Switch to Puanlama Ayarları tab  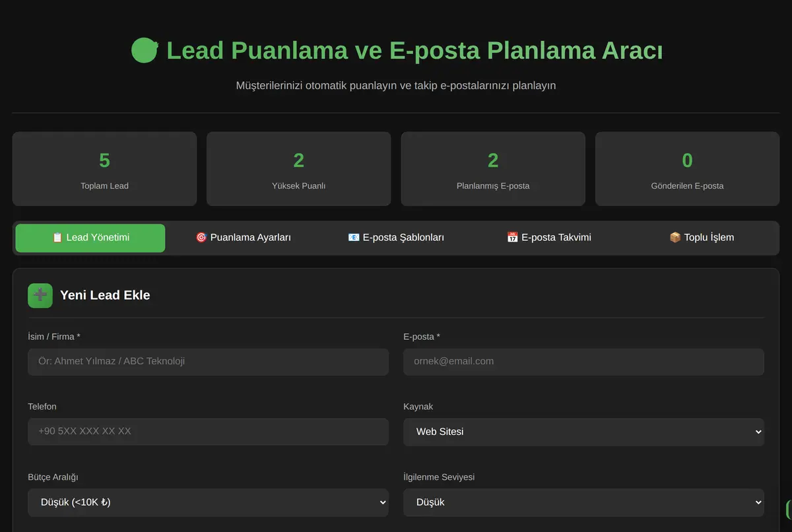click(243, 238)
